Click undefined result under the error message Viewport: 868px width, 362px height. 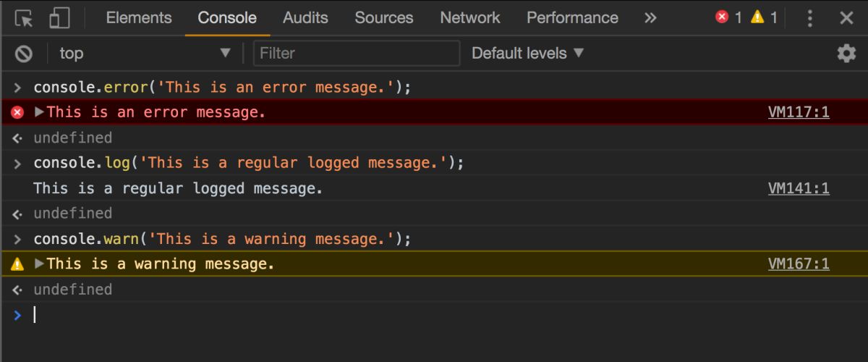click(72, 138)
